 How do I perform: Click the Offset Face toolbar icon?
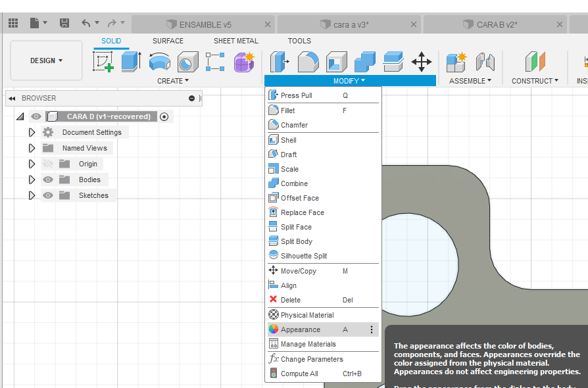pos(393,62)
